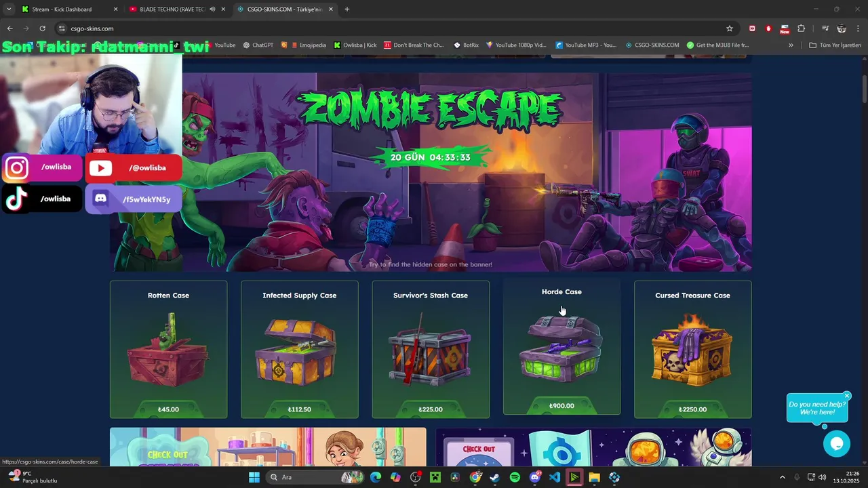Open the Extensions puzzle icon
868x488 pixels.
coord(801,28)
